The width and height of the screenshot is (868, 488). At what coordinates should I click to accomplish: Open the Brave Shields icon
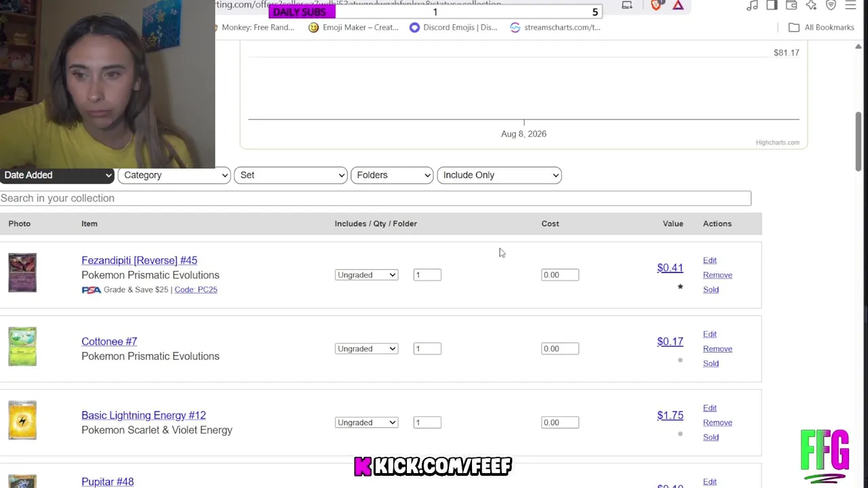click(656, 5)
